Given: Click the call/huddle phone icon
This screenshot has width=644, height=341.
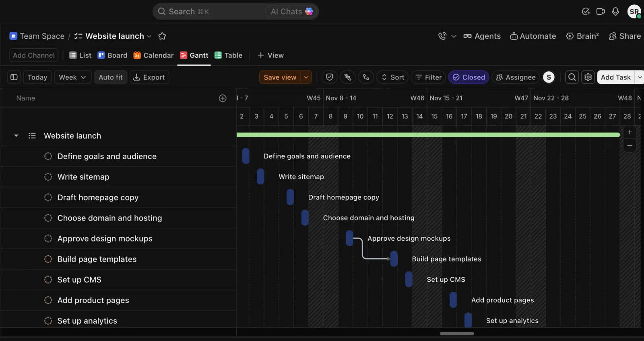Looking at the screenshot, I should [x=442, y=36].
